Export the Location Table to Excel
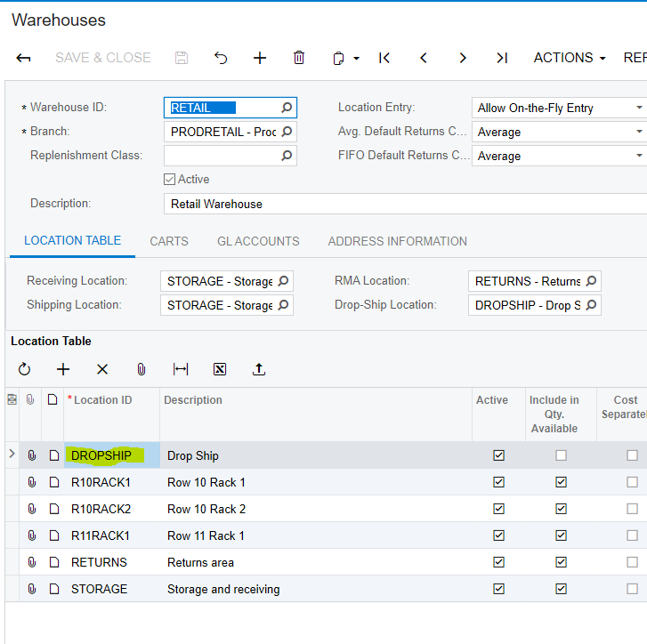Viewport: 647px width, 644px height. tap(220, 369)
